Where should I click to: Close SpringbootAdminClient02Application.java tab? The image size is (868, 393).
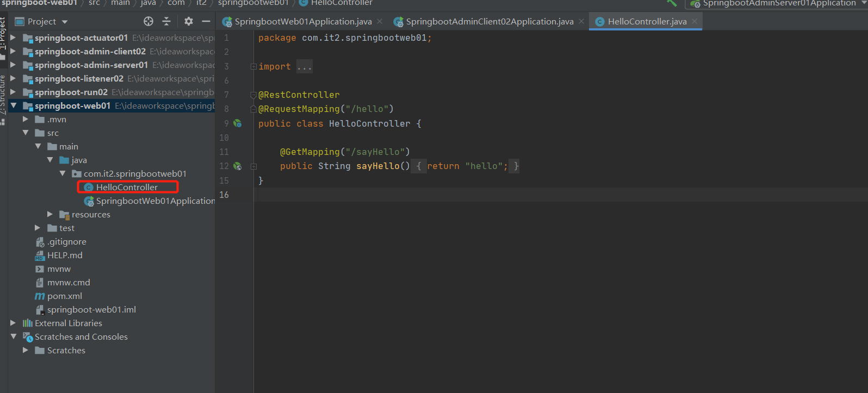(581, 21)
